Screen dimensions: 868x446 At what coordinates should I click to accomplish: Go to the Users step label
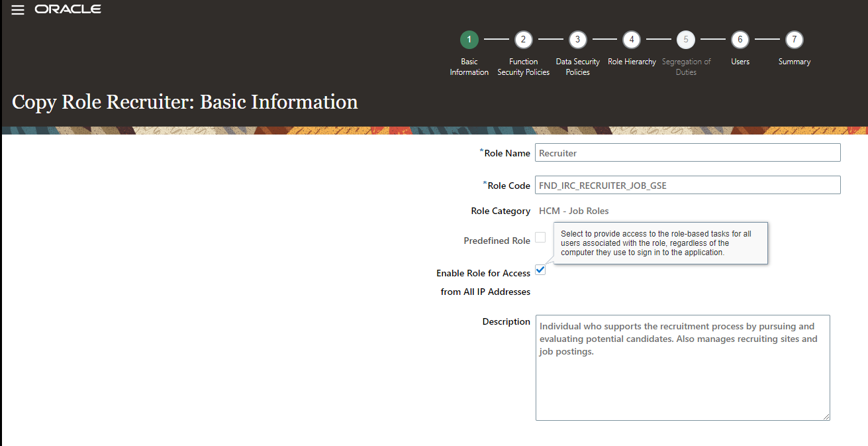tap(740, 62)
